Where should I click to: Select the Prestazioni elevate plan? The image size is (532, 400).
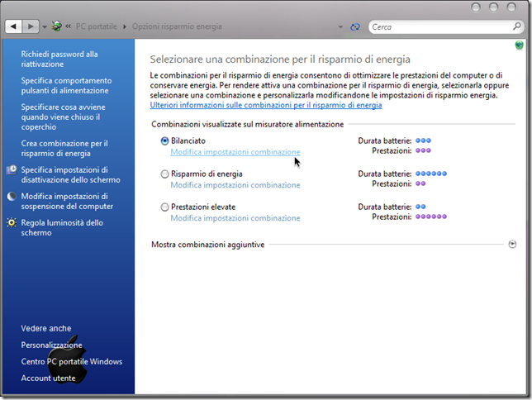[x=164, y=207]
